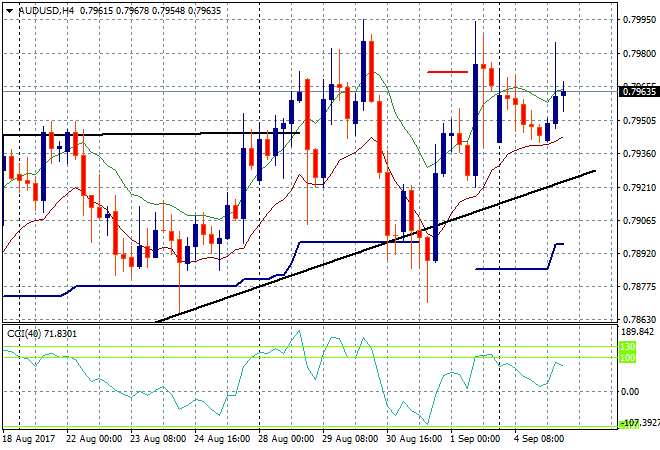Click the 0.78630 price axis label
Screen dimensions: 660x450
point(639,320)
